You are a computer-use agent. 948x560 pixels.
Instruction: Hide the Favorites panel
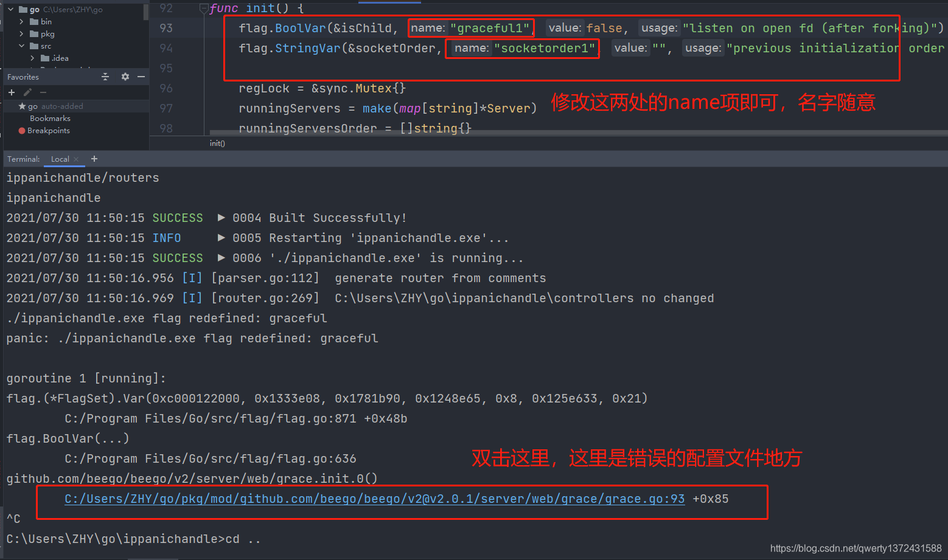141,77
